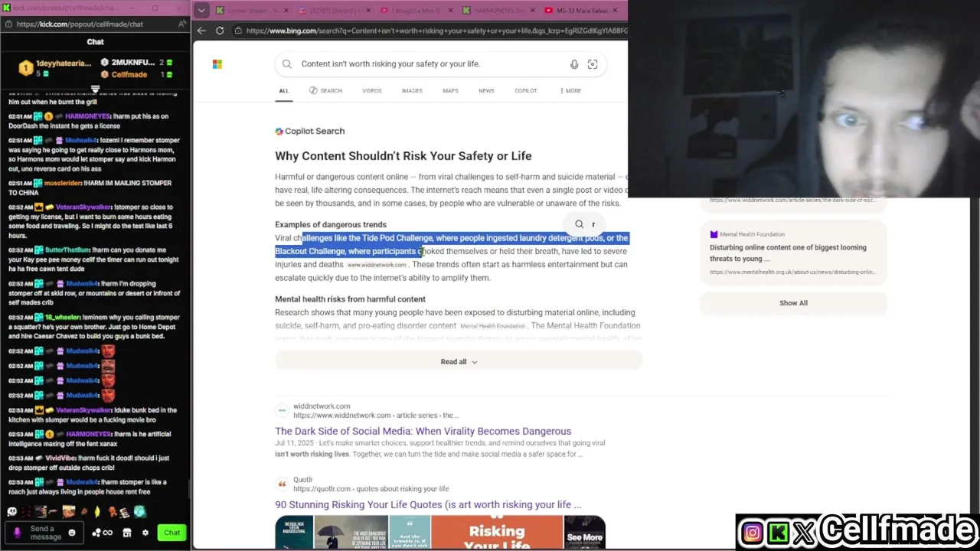Select the teal emote at end of emote row
Image resolution: width=980 pixels, height=551 pixels.
140,512
